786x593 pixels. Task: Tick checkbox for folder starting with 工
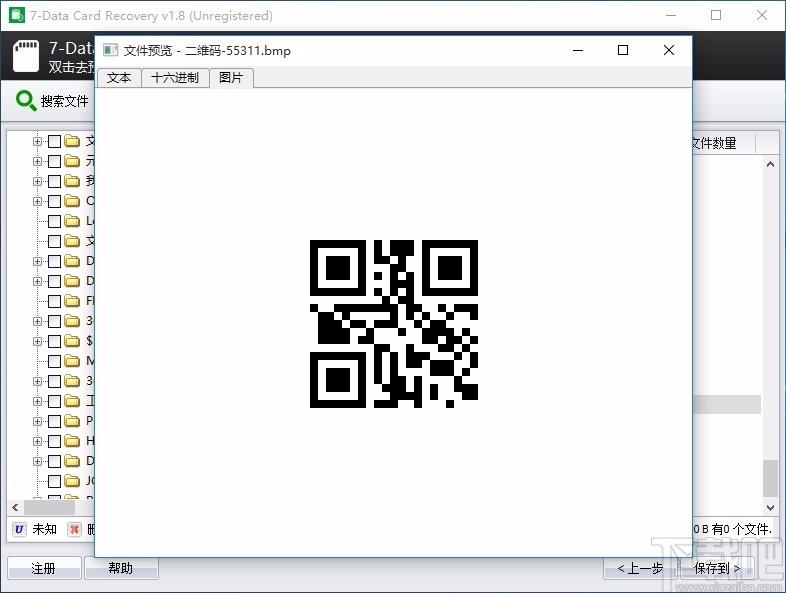click(54, 402)
